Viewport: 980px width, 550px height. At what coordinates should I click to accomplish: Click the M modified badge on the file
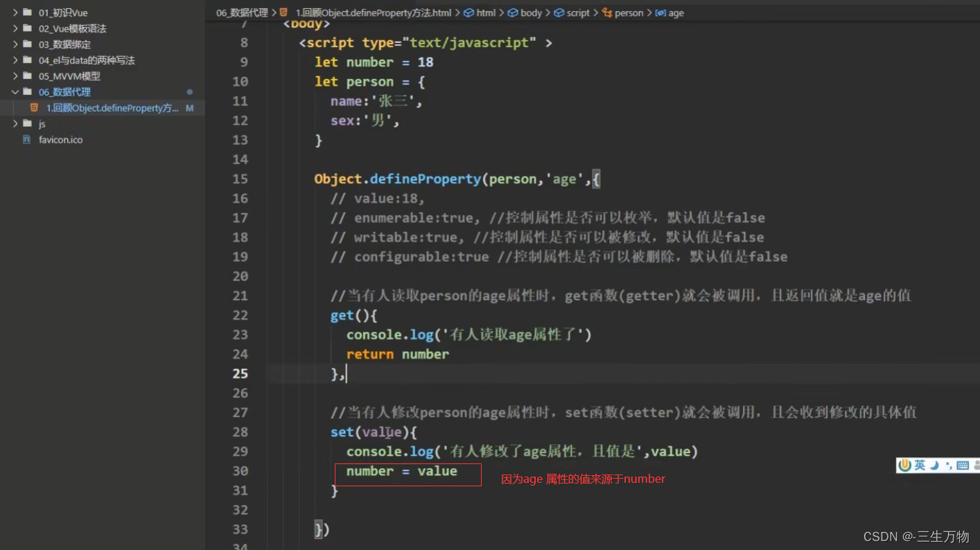point(190,108)
